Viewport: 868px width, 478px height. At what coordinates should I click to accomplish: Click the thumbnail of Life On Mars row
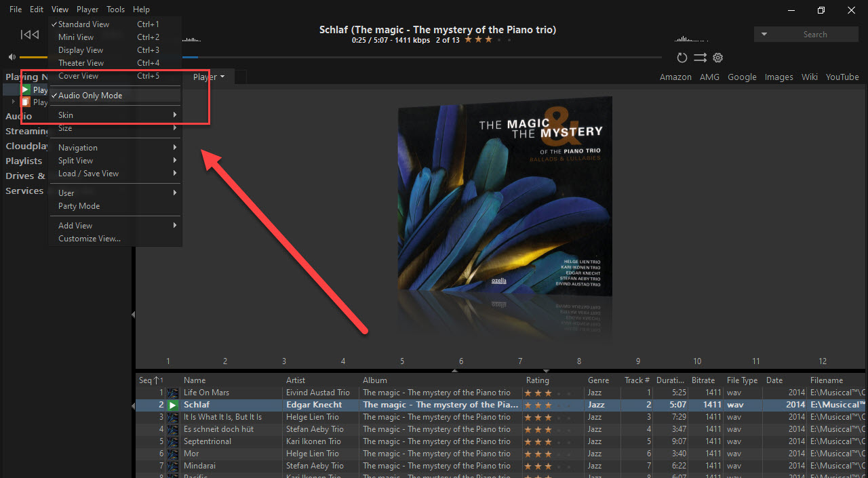click(x=173, y=393)
